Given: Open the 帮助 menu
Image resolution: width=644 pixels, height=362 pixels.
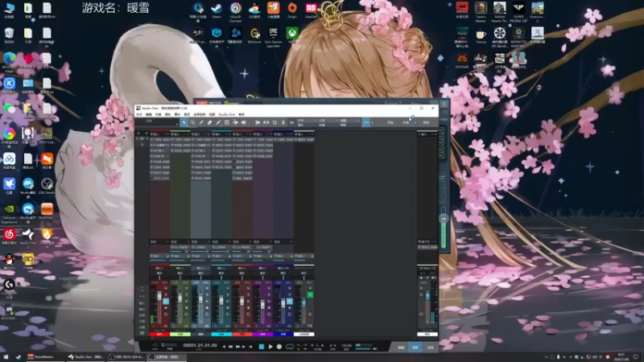Looking at the screenshot, I should pyautogui.click(x=242, y=114).
